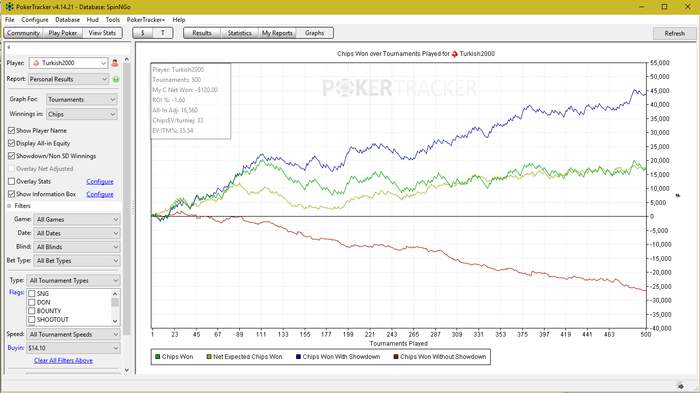Open the Blind filter dropdown
The width and height of the screenshot is (700, 393).
(x=77, y=247)
